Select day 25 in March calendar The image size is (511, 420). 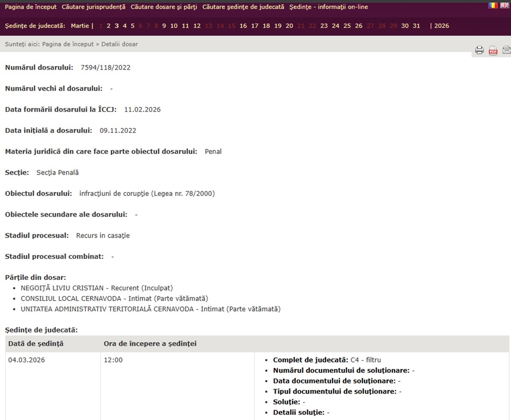(347, 26)
